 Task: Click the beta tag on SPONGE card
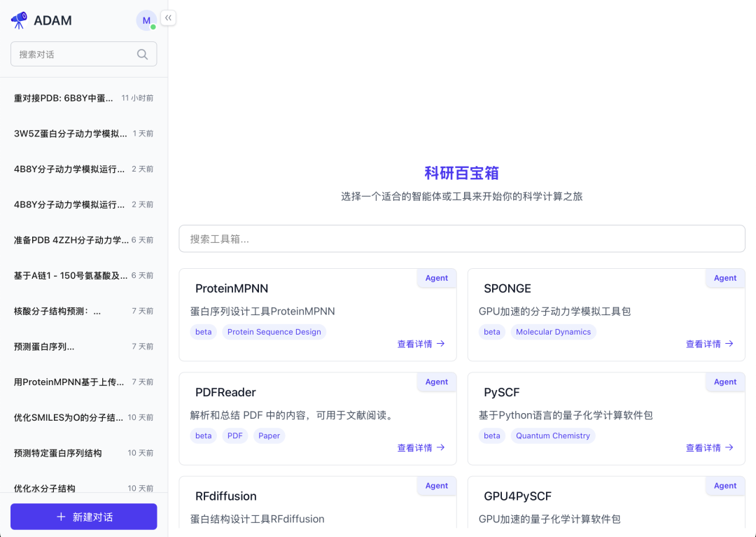point(492,332)
